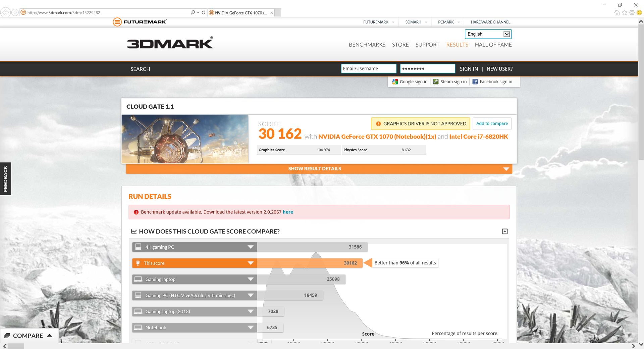
Task: Expand the This score dropdown arrow
Action: pyautogui.click(x=251, y=263)
